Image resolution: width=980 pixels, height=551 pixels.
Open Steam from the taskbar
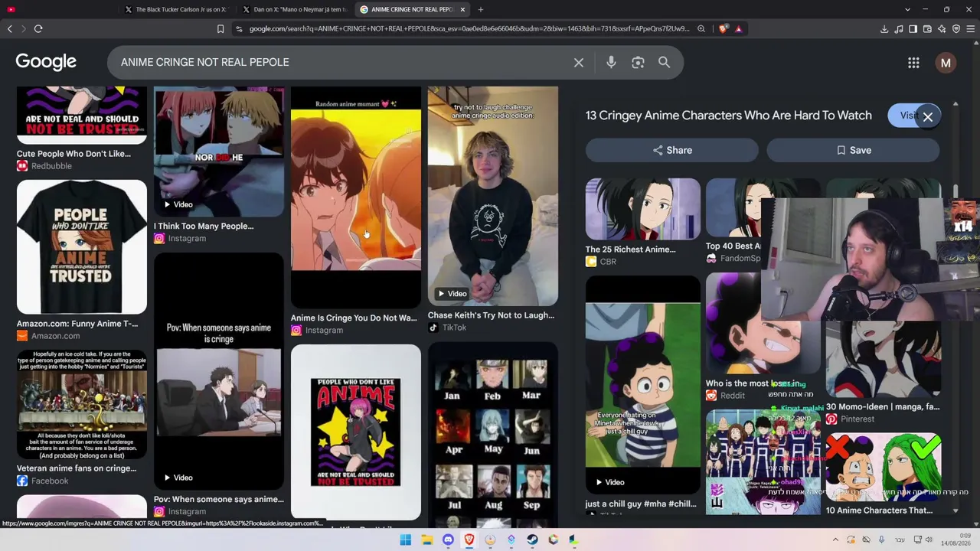532,540
